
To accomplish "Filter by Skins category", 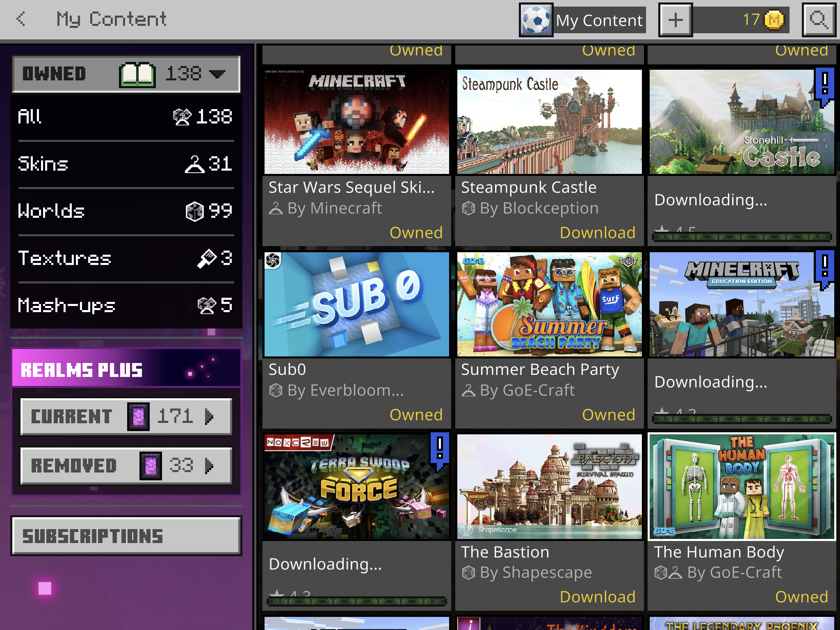I will [x=126, y=164].
